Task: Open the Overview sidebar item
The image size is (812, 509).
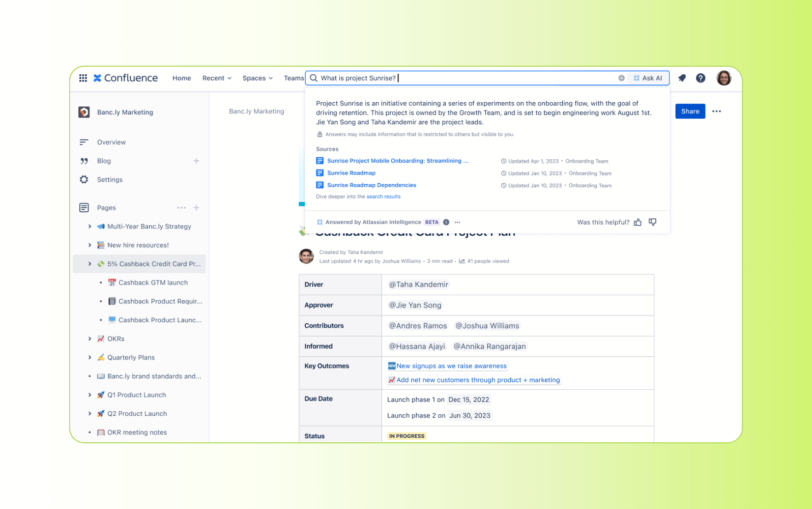Action: tap(111, 142)
